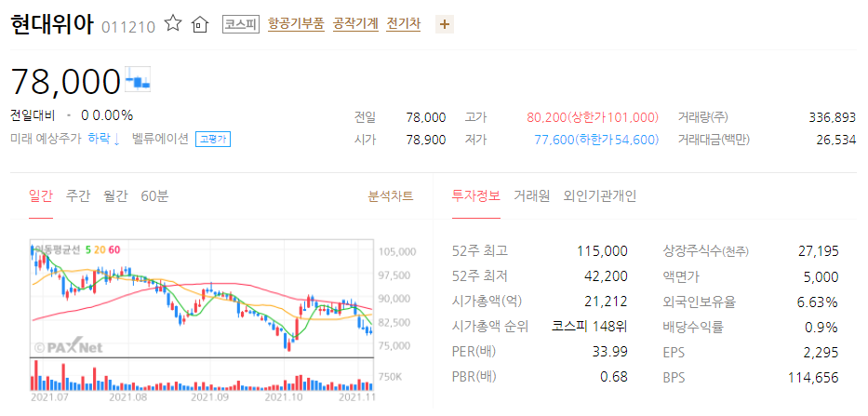Screen dimensions: 868x416
Task: Click the trading value 26,534
Action: (x=835, y=140)
